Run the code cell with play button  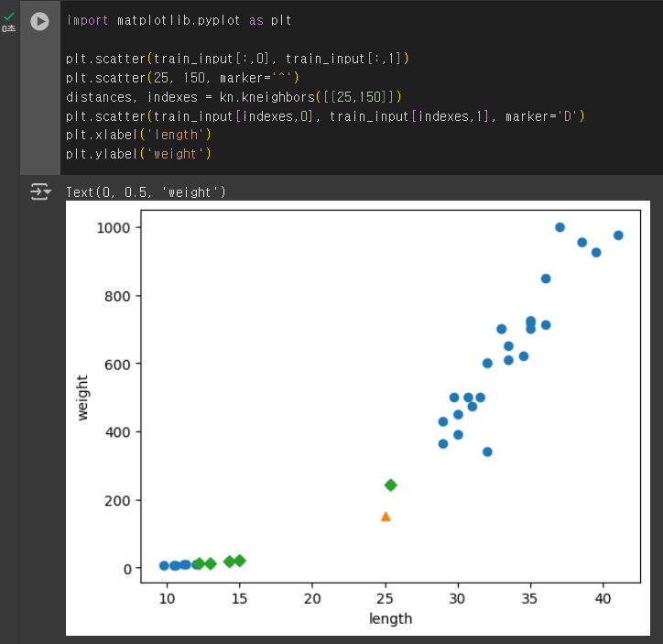tap(39, 21)
